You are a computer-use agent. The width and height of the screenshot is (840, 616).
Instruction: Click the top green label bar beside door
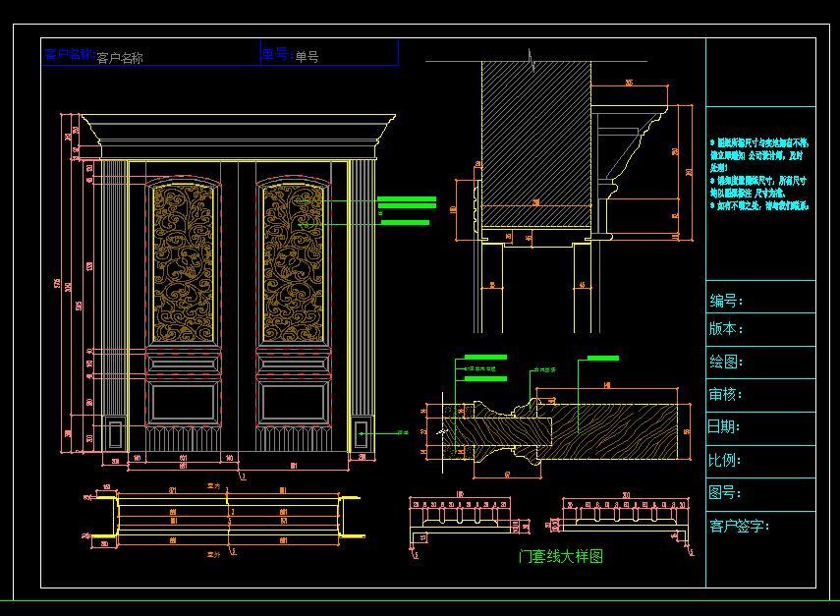[407, 199]
